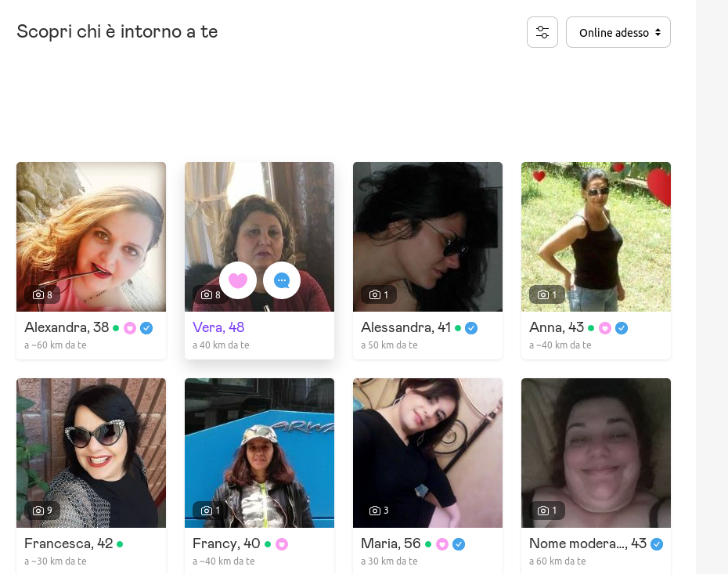Click the camera badge on Francy's card
728x574 pixels.
211,511
